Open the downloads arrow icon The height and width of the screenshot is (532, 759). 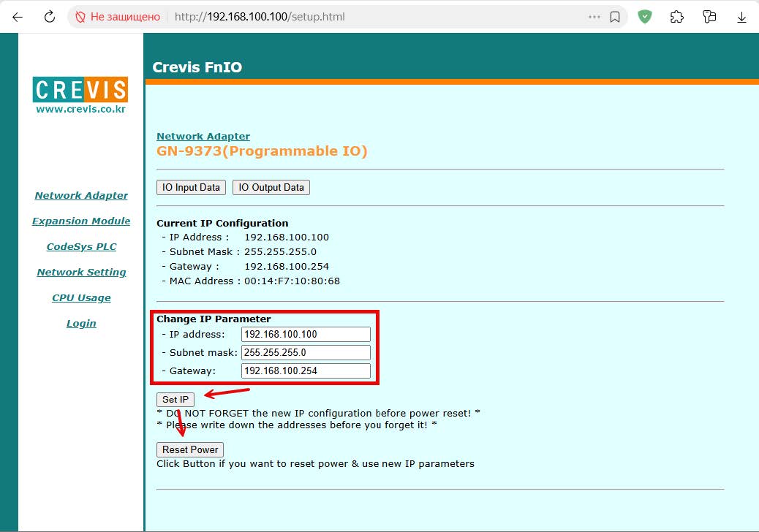[741, 18]
